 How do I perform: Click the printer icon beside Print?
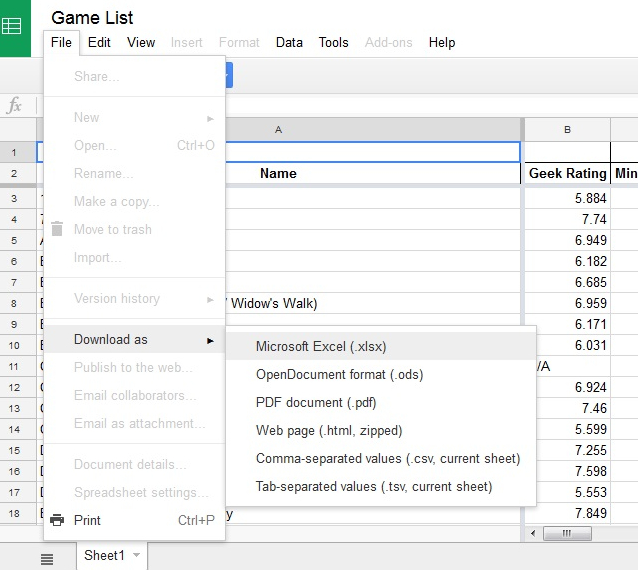tap(58, 520)
